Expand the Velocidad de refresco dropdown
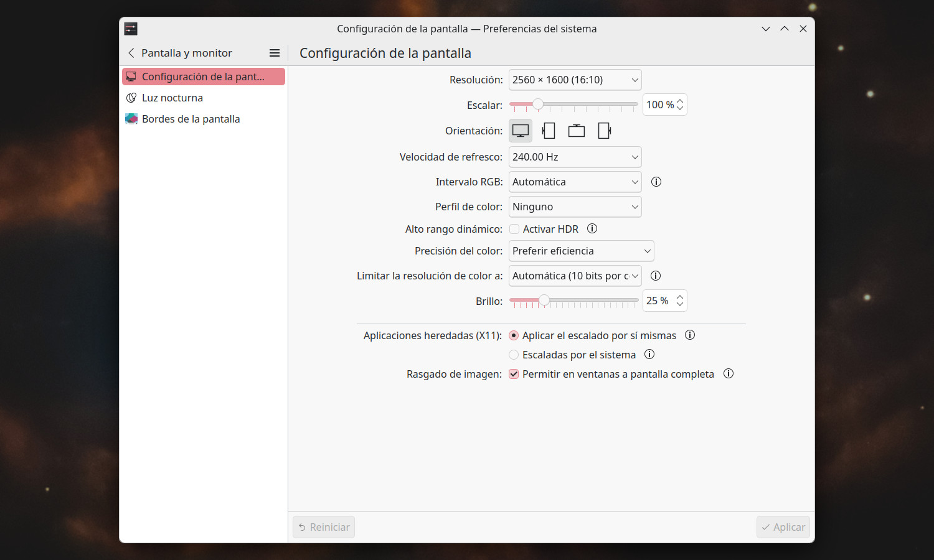 click(x=575, y=157)
